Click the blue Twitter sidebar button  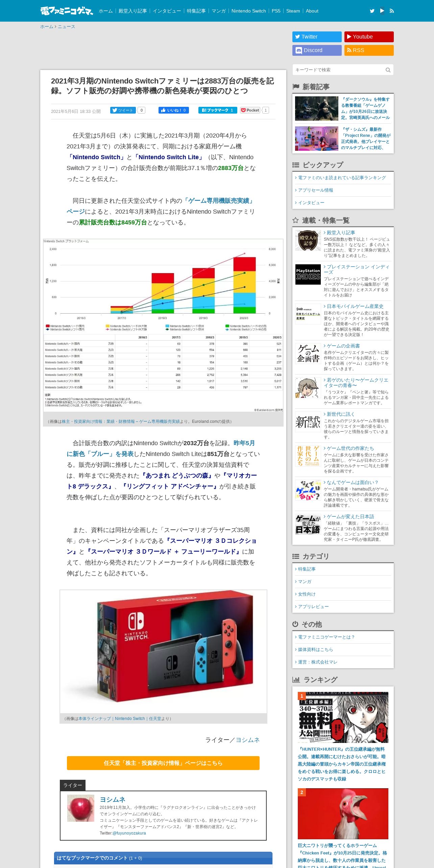click(317, 37)
